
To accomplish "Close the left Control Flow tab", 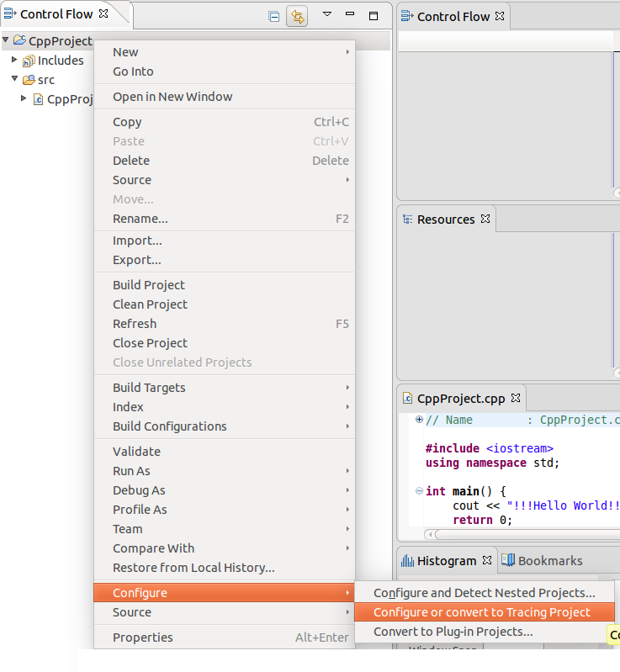I will tap(103, 14).
